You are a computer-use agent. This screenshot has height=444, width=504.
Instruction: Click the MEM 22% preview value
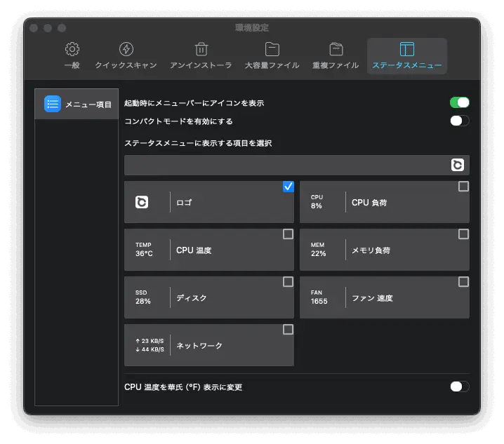click(x=318, y=250)
